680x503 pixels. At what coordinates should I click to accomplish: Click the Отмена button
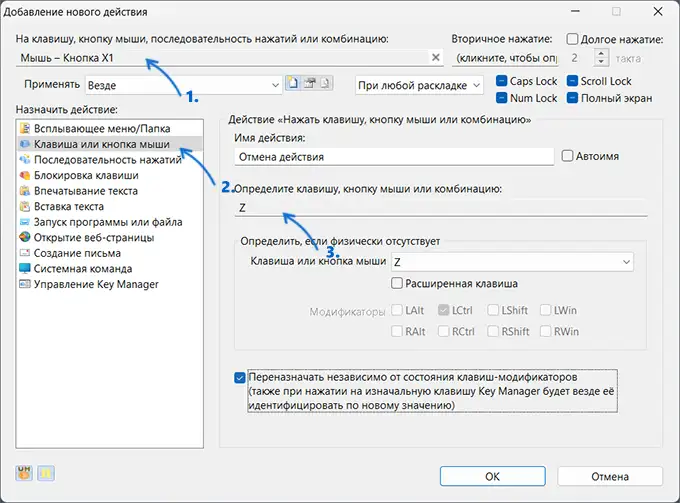click(610, 476)
